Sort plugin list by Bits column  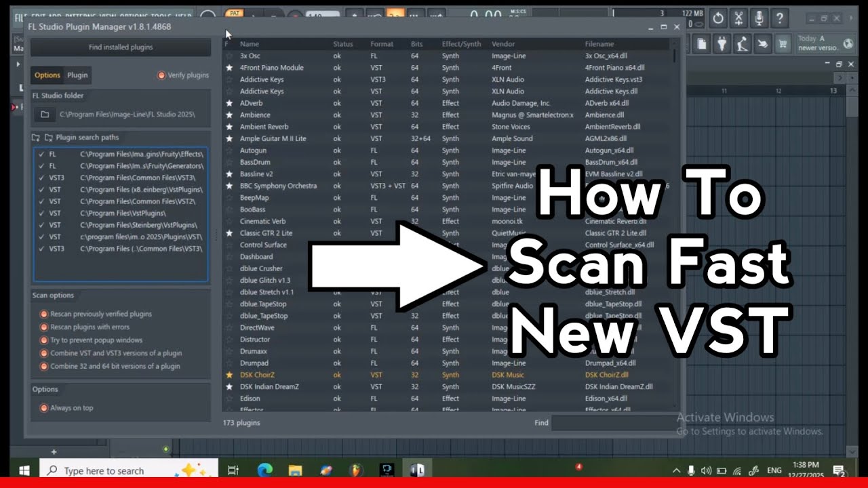click(416, 44)
